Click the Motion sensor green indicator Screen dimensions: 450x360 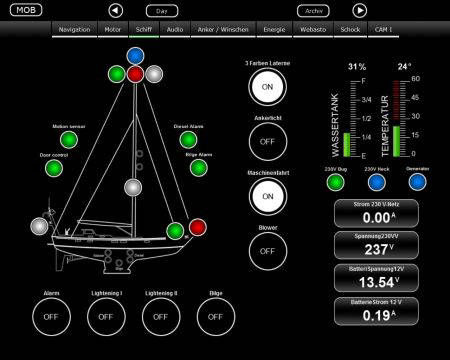click(x=69, y=140)
